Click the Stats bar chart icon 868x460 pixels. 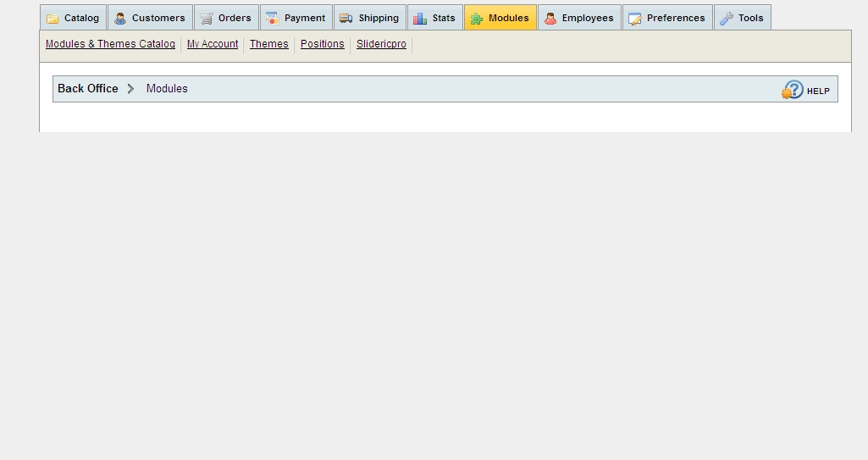[420, 19]
